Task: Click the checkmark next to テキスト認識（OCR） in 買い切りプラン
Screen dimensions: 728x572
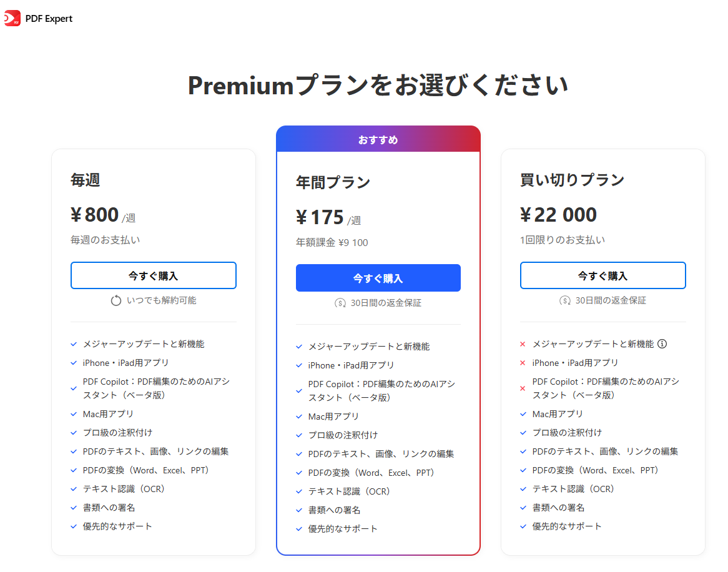Action: (x=523, y=489)
